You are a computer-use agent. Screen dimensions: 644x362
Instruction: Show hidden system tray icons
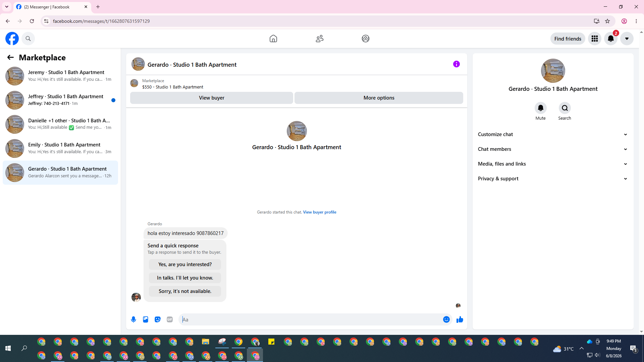pos(582,349)
